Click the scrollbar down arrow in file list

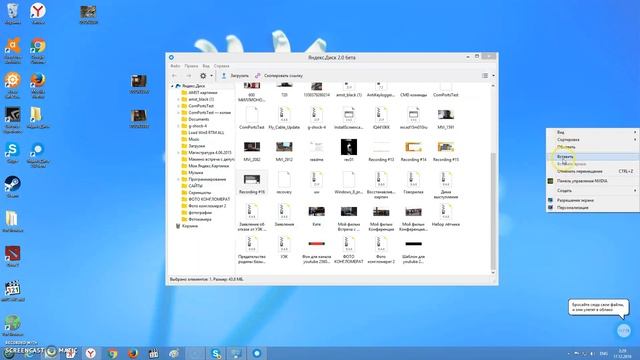[493, 272]
